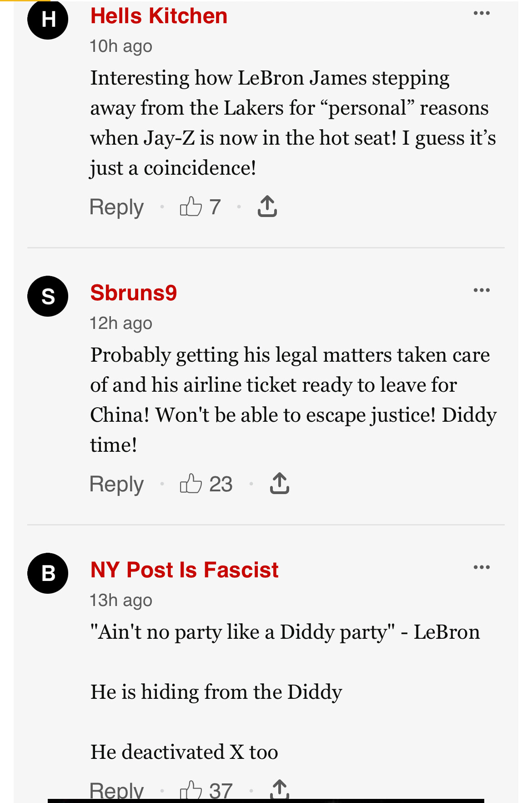Click the 'B' avatar circle
The image size is (532, 803).
48,573
